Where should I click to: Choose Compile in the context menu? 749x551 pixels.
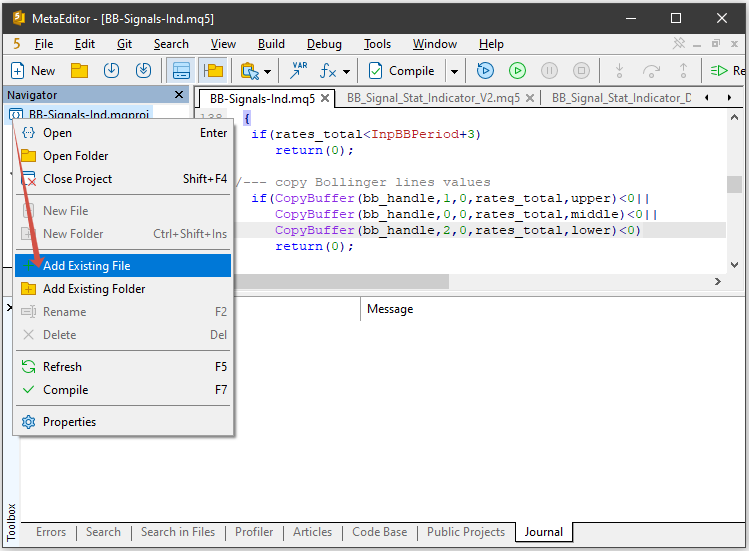coord(123,389)
